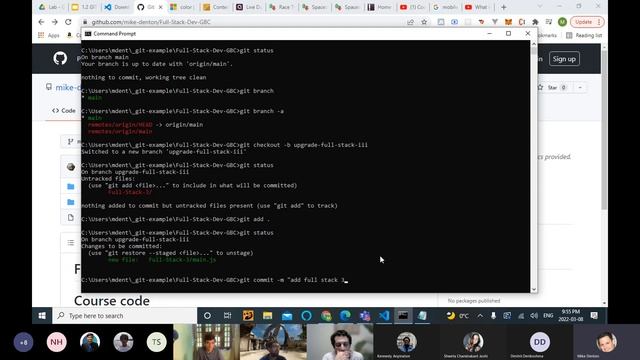The height and width of the screenshot is (360, 640).
Task: Click the +8 more participants bubble
Action: click(x=23, y=342)
